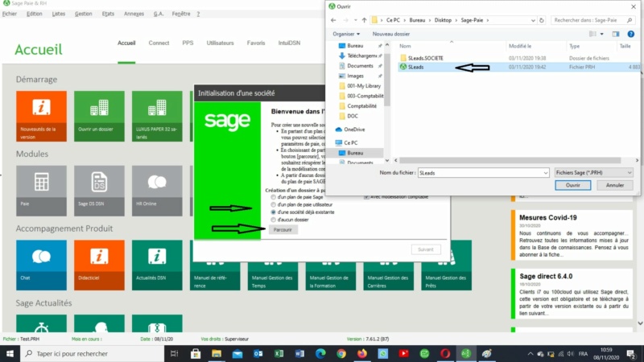
Task: Switch to the IntuiDSN tab
Action: pyautogui.click(x=289, y=43)
